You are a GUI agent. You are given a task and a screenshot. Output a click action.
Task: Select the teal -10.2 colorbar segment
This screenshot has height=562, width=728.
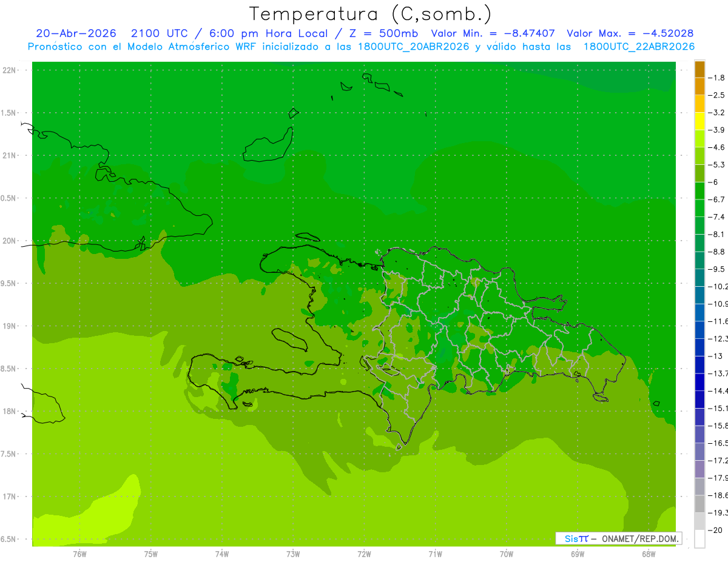coord(699,278)
